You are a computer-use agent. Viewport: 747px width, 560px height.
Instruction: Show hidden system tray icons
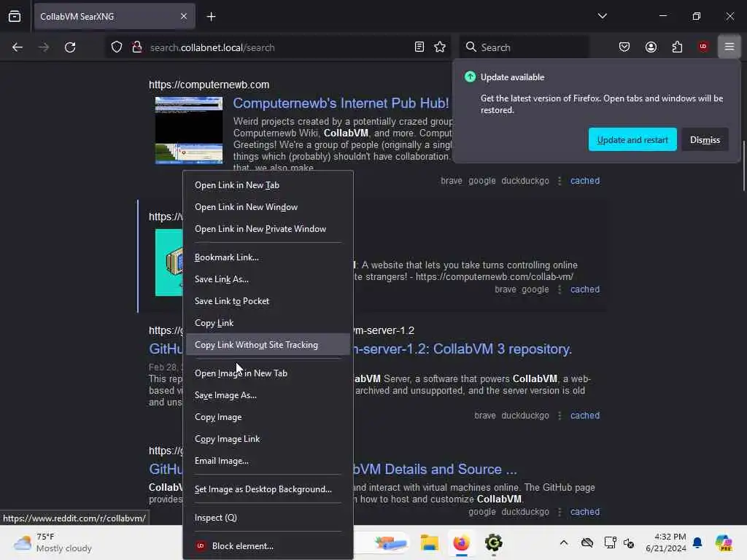pyautogui.click(x=564, y=542)
